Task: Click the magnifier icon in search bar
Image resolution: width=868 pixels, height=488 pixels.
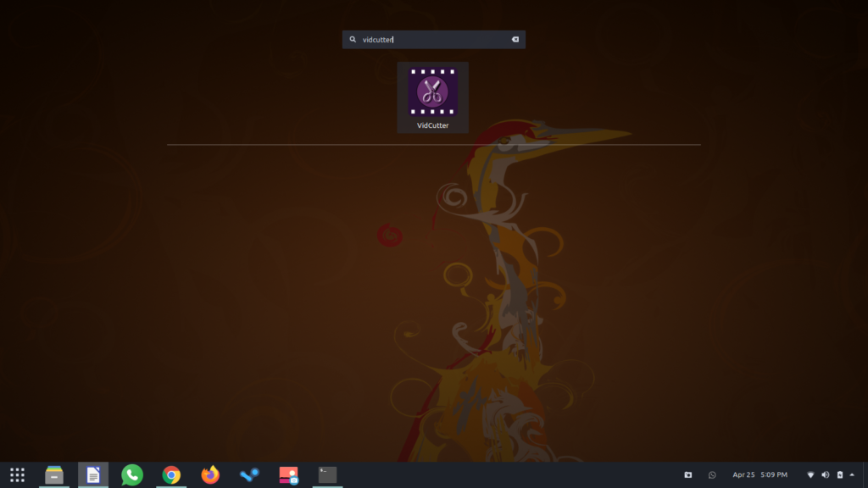Action: 353,40
